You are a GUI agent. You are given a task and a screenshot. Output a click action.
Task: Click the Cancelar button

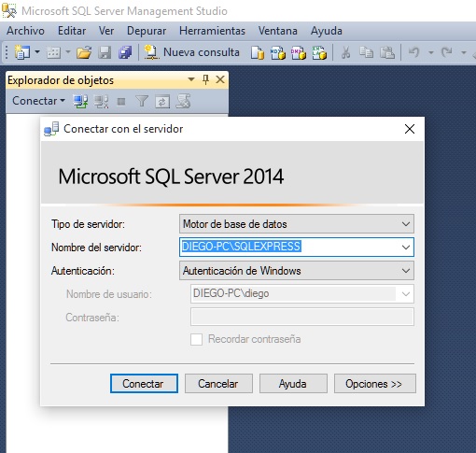pyautogui.click(x=218, y=383)
